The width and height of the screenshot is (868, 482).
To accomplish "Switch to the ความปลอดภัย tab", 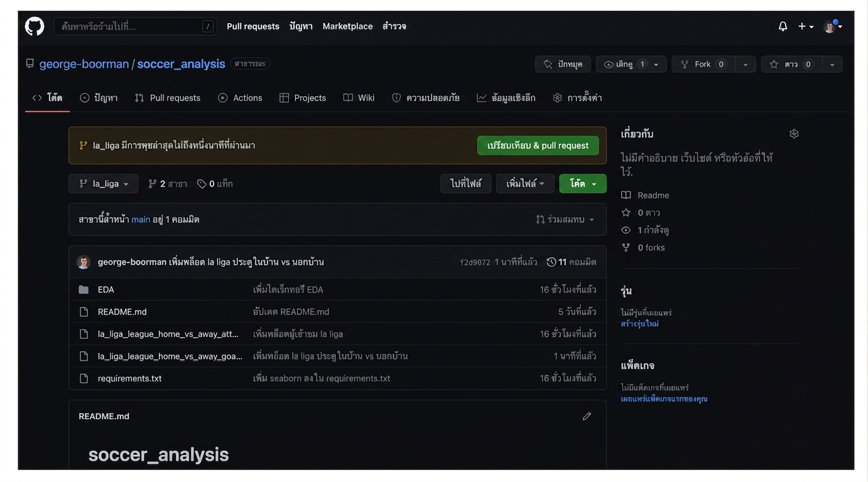I will click(426, 98).
